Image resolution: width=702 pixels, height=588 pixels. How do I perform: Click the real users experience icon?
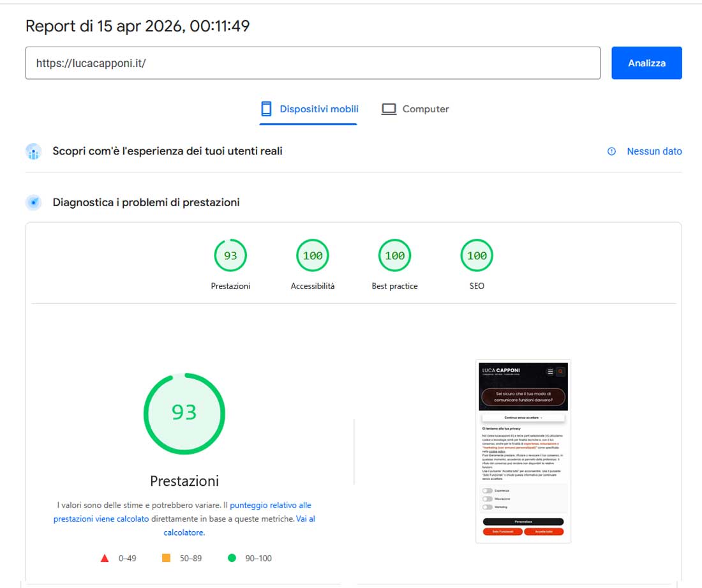[34, 151]
